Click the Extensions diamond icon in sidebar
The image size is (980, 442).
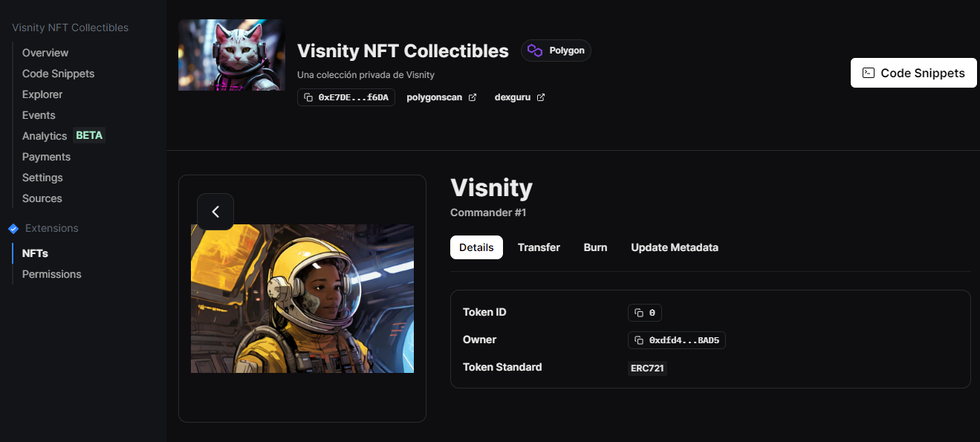[13, 229]
